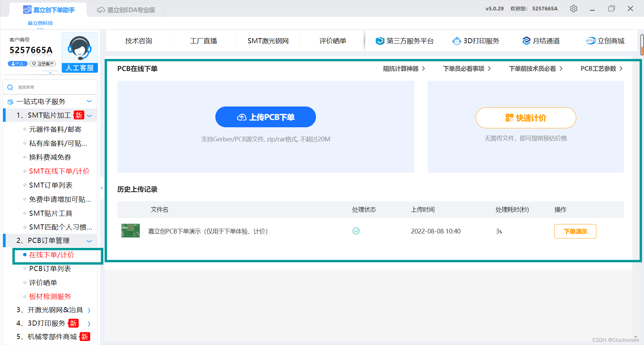Switch to the 嘉立创下单助手 tab
644x345 pixels.
coord(49,10)
